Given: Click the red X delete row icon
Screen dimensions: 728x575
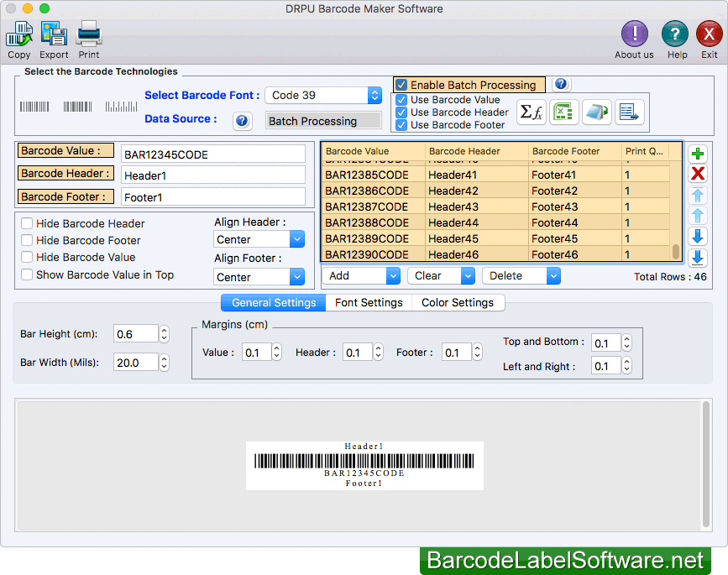Looking at the screenshot, I should (x=697, y=174).
